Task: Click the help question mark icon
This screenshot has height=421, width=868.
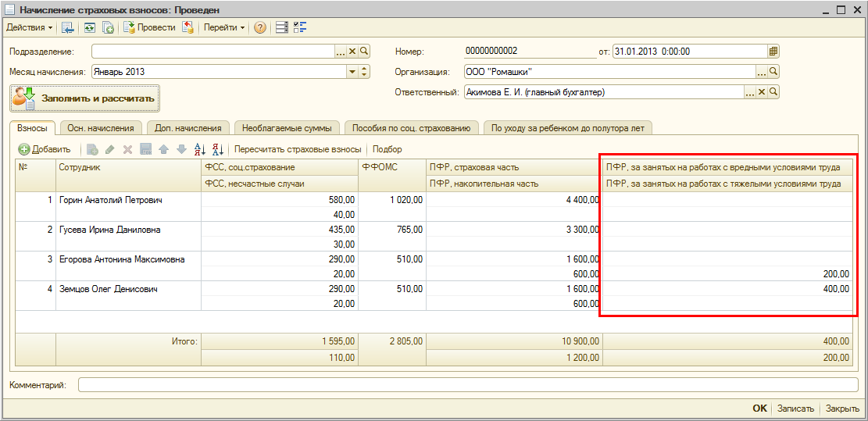Action: tap(260, 27)
